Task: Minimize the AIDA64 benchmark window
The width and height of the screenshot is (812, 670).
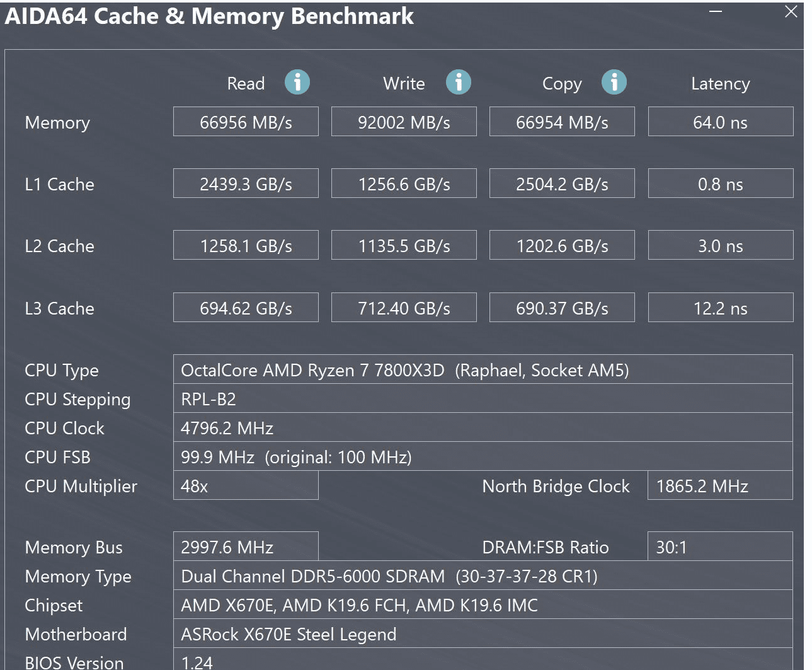Action: 716,11
